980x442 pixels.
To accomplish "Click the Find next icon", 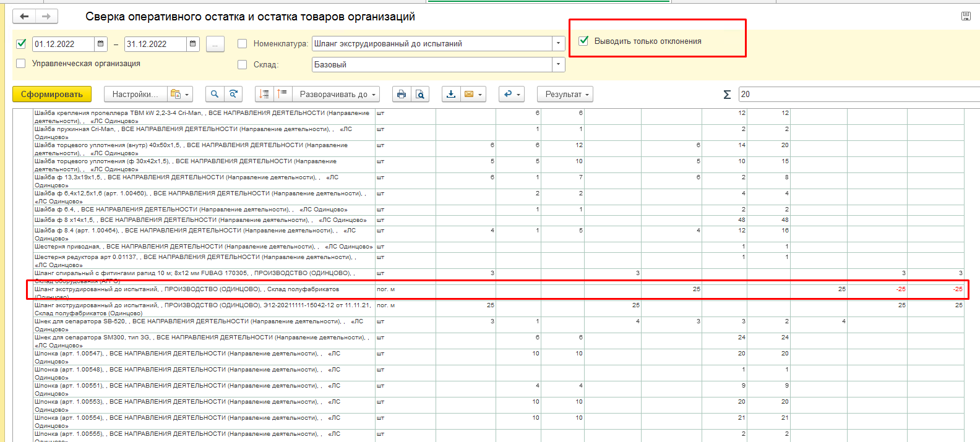I will pos(233,94).
